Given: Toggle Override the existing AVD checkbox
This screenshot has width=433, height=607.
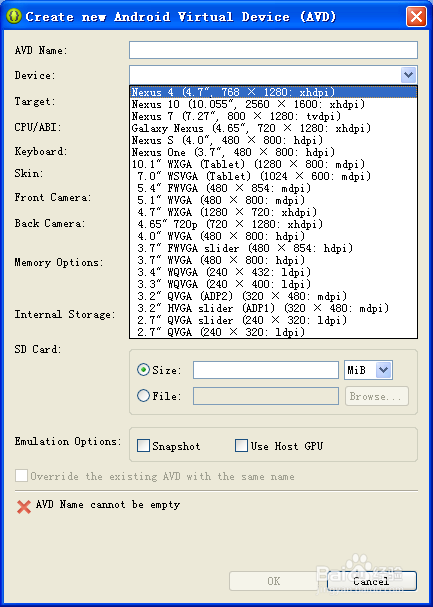Looking at the screenshot, I should [x=21, y=476].
